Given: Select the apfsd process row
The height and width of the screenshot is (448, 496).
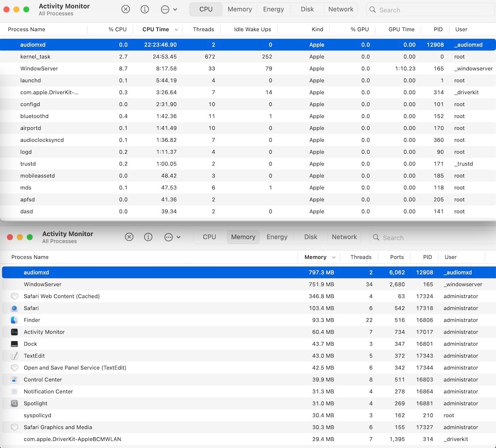Looking at the screenshot, I should point(248,199).
